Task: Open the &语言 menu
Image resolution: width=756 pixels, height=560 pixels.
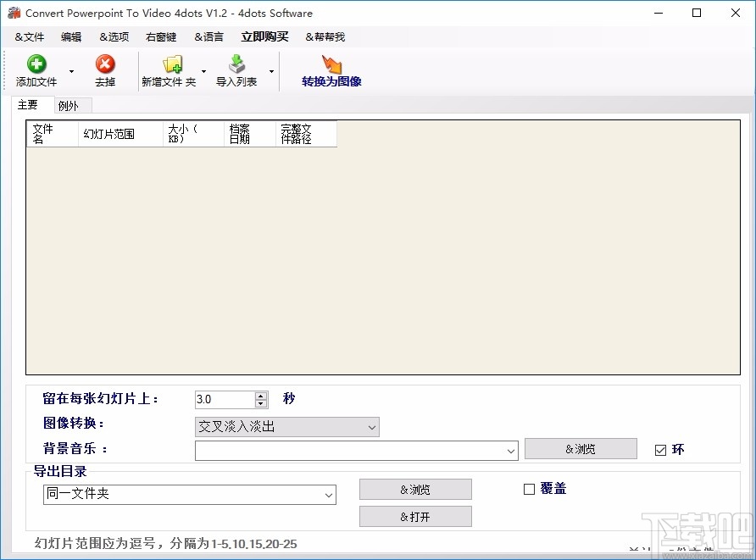Action: tap(208, 37)
